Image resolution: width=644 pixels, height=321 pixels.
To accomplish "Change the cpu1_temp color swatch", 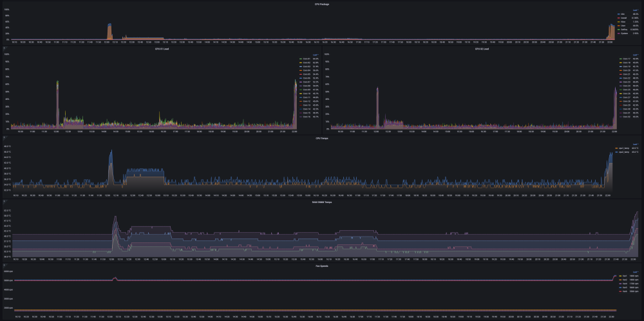I will (x=616, y=148).
